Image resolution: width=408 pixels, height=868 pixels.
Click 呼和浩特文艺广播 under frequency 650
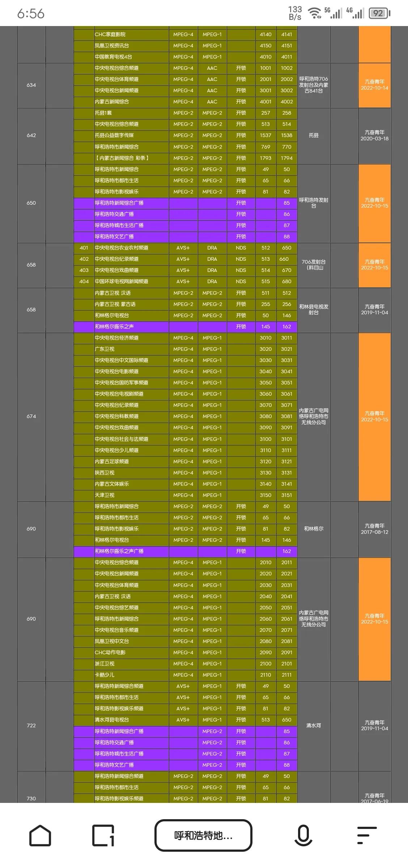coord(114,237)
